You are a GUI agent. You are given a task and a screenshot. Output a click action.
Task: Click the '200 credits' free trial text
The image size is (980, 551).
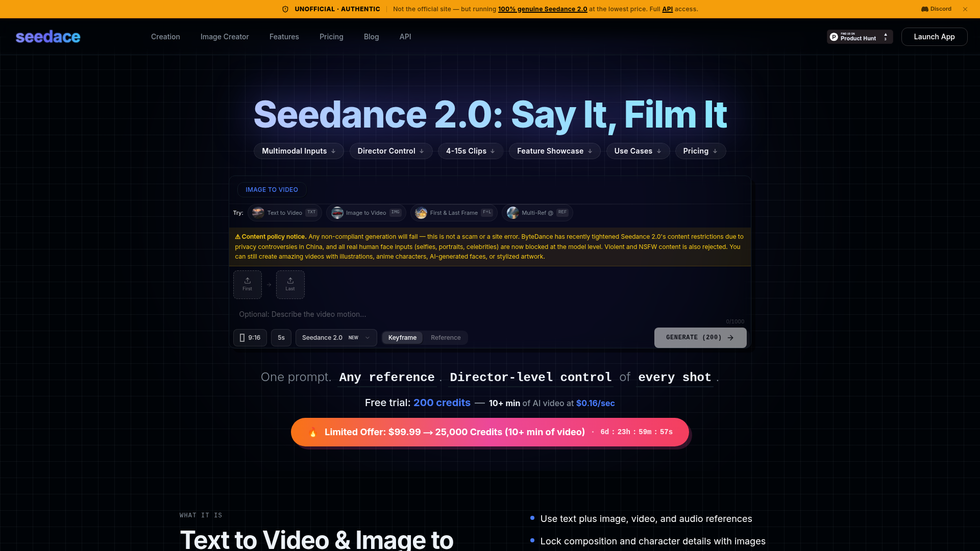tap(442, 403)
